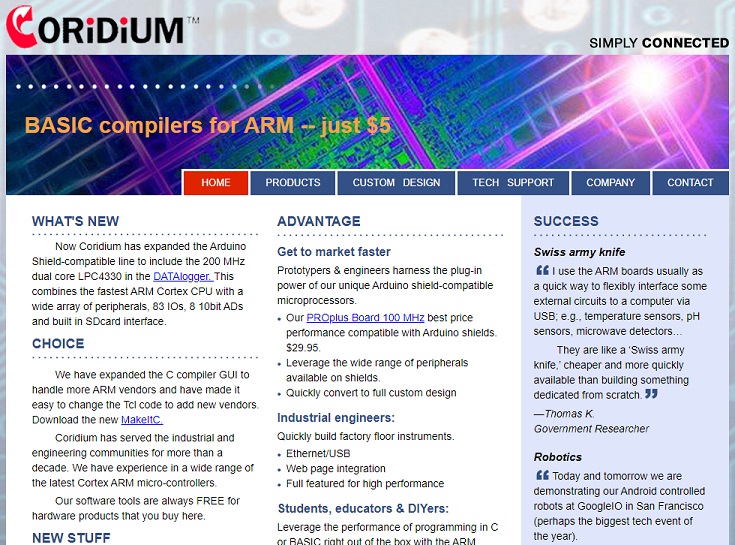Viewport: 735px width, 545px height.
Task: Click the opening quote mark before 'I use the ARM boards'
Action: [542, 270]
